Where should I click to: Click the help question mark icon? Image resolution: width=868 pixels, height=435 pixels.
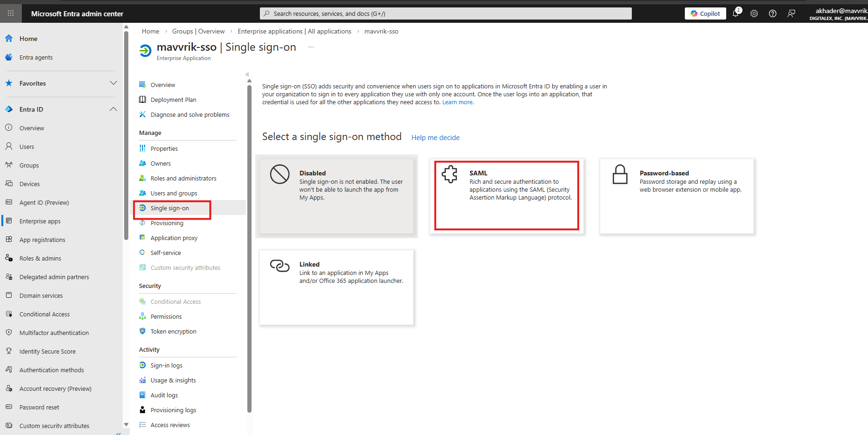point(773,13)
